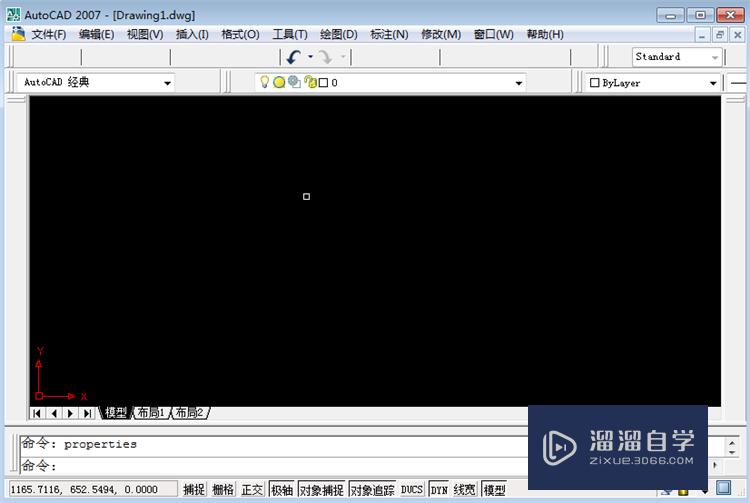Open the 帮助(H) menu
Image resolution: width=750 pixels, height=503 pixels.
[545, 34]
